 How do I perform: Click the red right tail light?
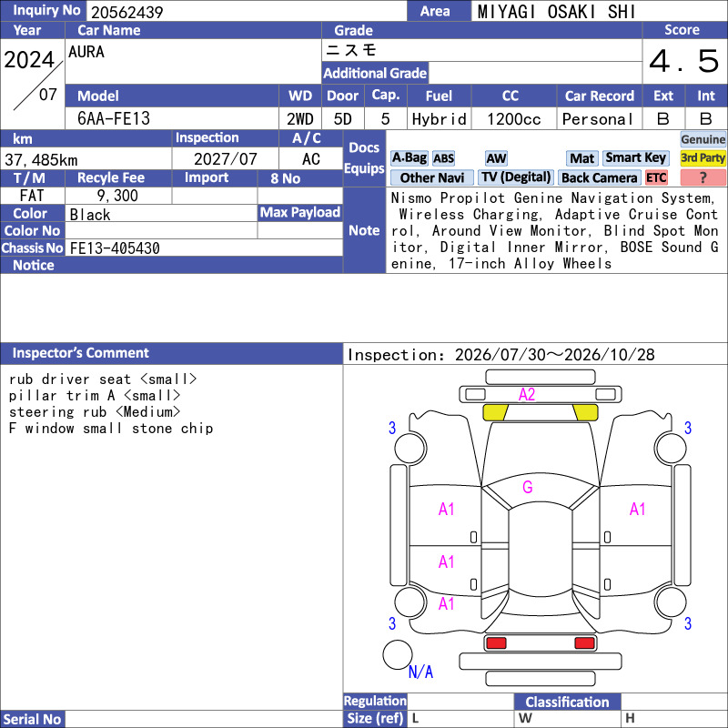click(584, 643)
